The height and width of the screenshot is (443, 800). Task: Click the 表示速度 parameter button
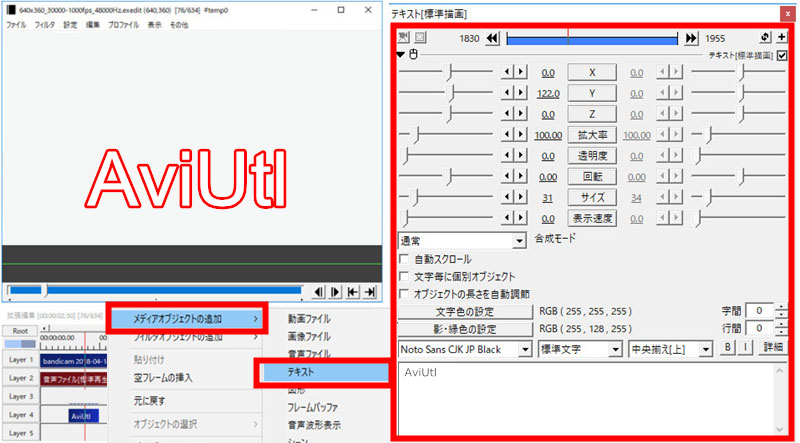(x=592, y=218)
